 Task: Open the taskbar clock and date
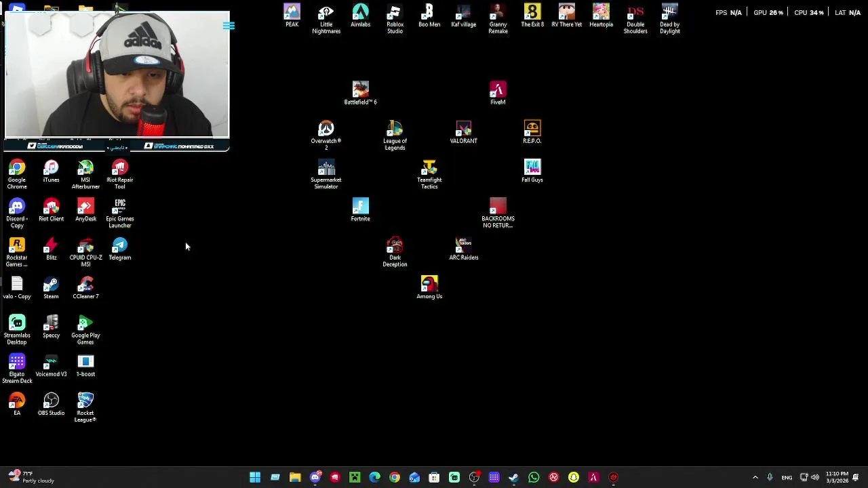837,477
